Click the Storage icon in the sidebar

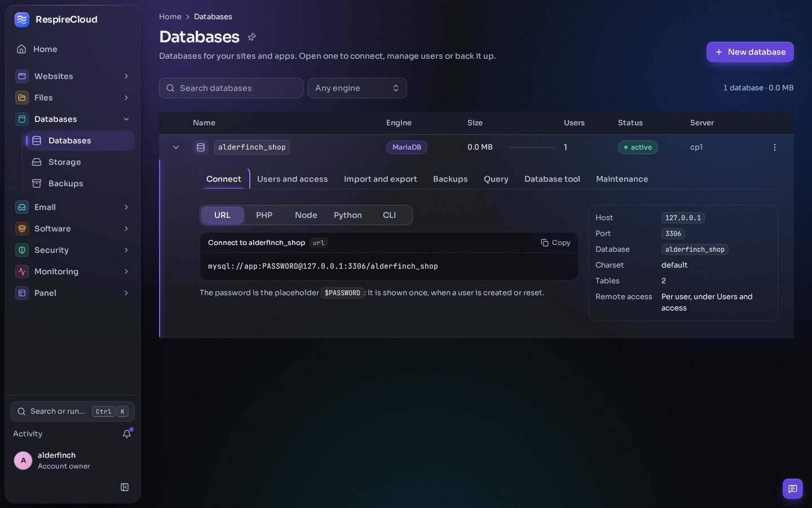tap(37, 162)
